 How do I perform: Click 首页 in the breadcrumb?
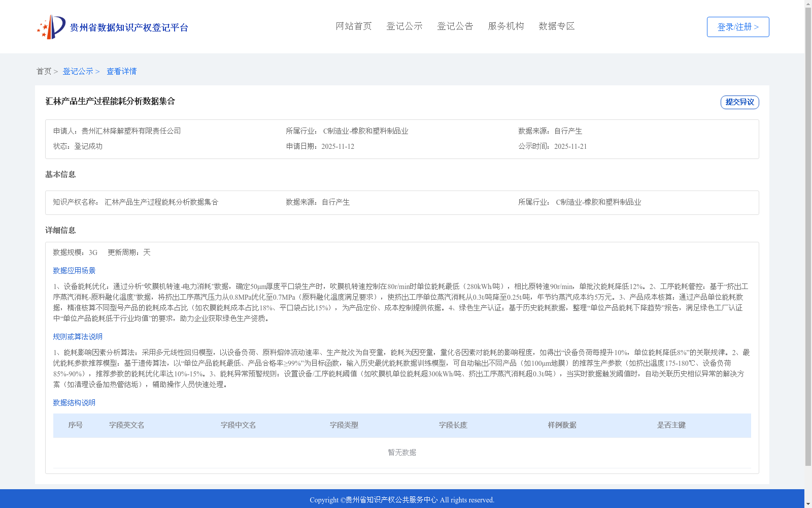pyautogui.click(x=44, y=71)
